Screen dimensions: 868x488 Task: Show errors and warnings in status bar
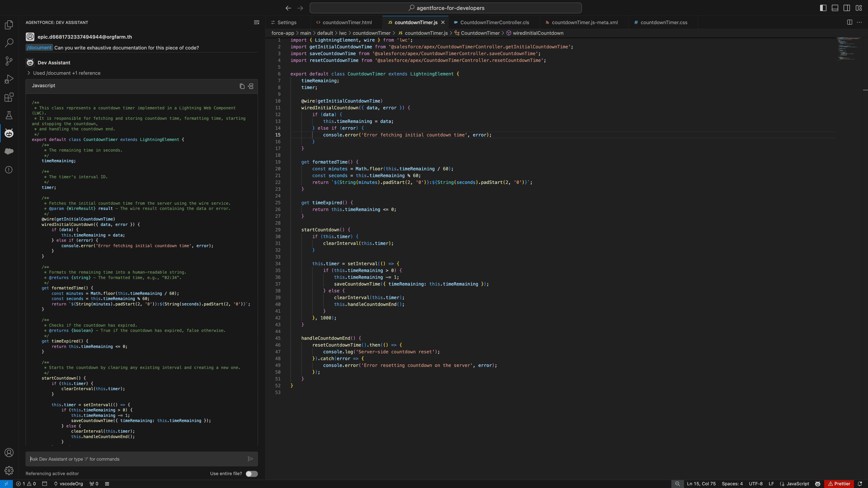pos(26,484)
